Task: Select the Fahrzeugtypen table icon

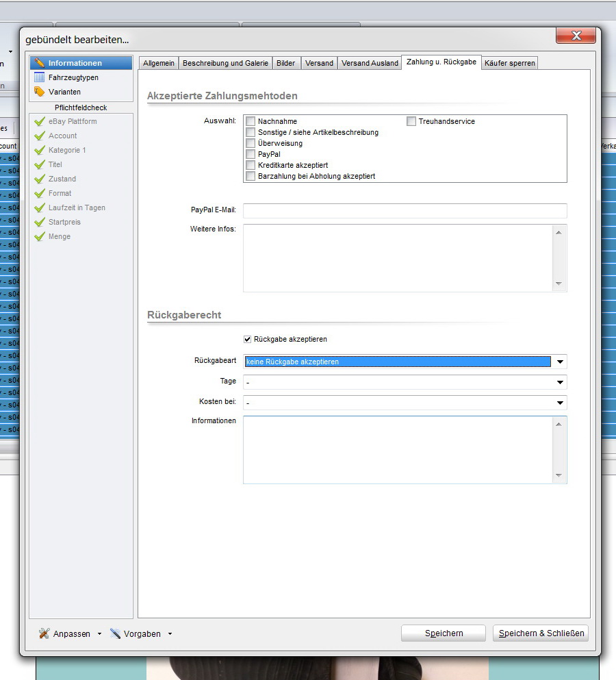Action: point(40,77)
